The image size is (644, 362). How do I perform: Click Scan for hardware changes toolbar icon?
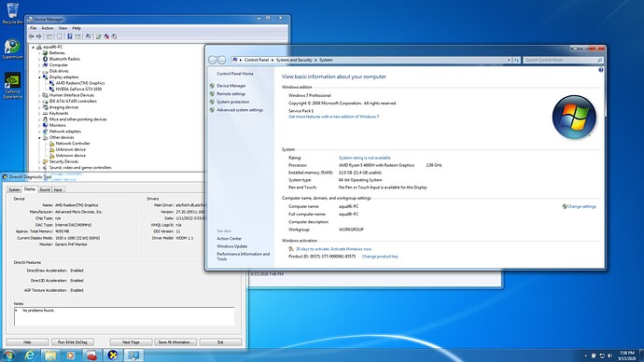coord(88,36)
